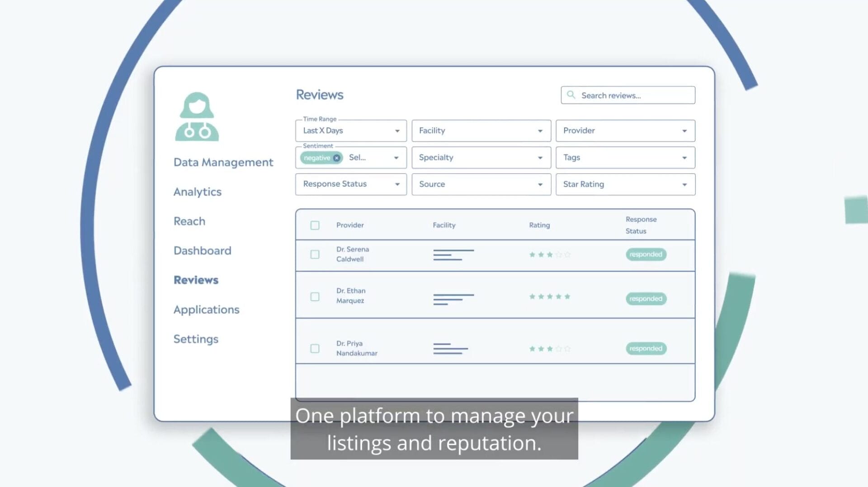Remove the negative sentiment tag
The image size is (868, 487).
click(336, 158)
